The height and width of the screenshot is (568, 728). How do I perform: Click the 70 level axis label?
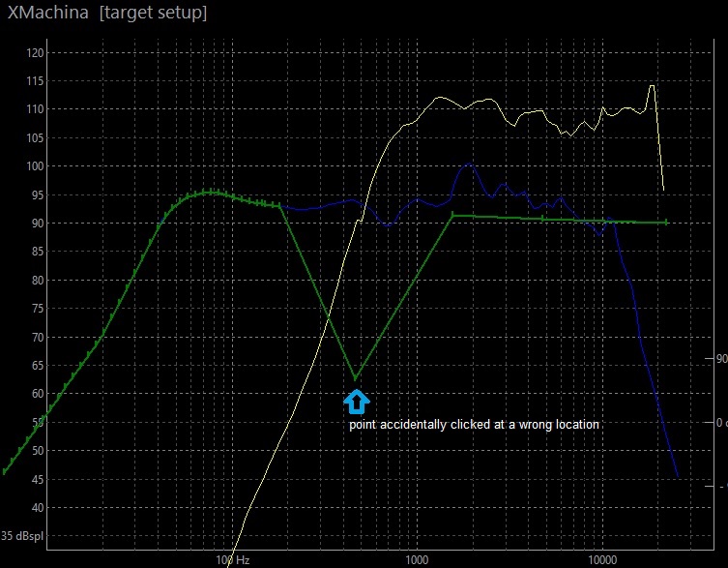37,337
